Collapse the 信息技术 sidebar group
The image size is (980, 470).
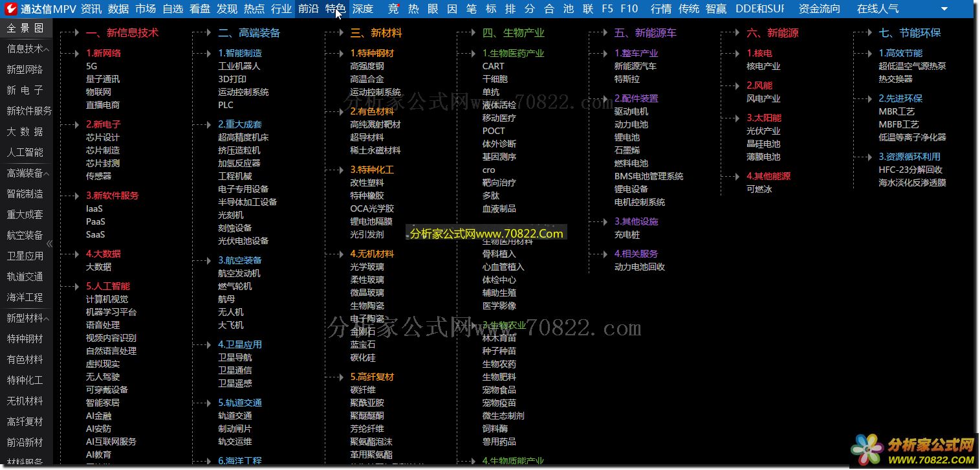click(x=47, y=49)
